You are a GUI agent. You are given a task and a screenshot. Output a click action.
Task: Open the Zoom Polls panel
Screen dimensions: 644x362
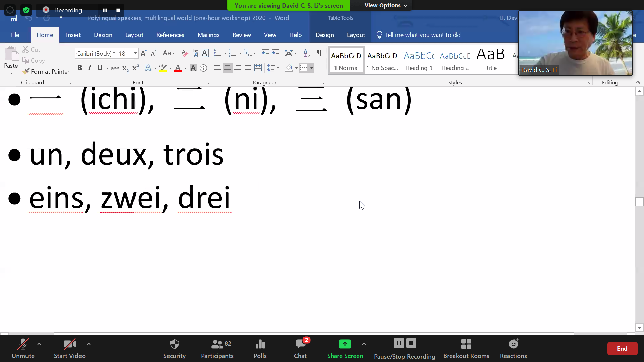(260, 348)
